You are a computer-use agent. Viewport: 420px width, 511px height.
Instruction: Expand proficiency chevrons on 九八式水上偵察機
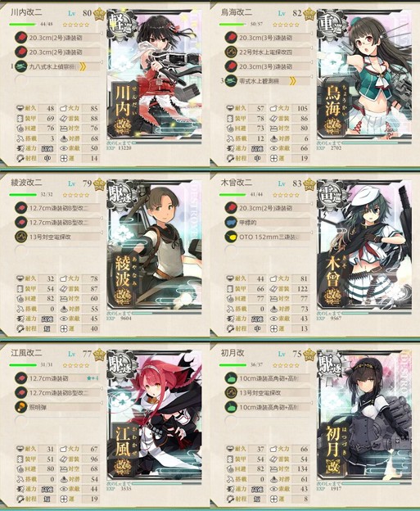[x=83, y=67]
